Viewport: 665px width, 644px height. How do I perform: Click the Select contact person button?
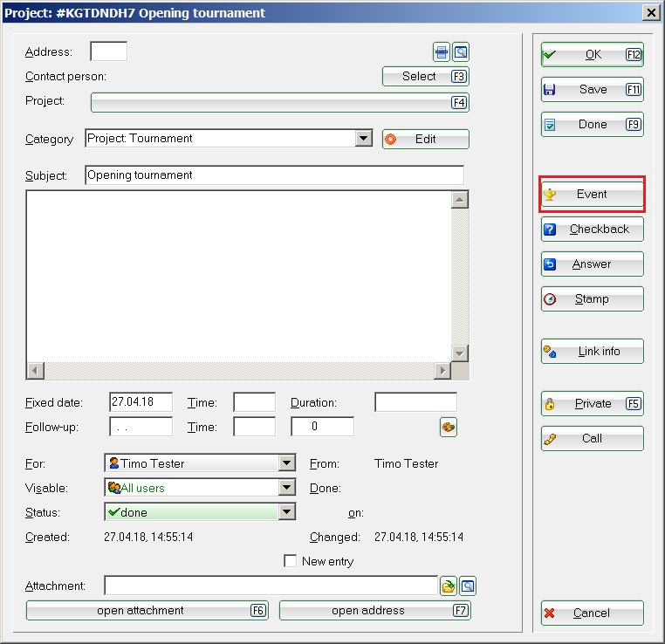point(426,76)
